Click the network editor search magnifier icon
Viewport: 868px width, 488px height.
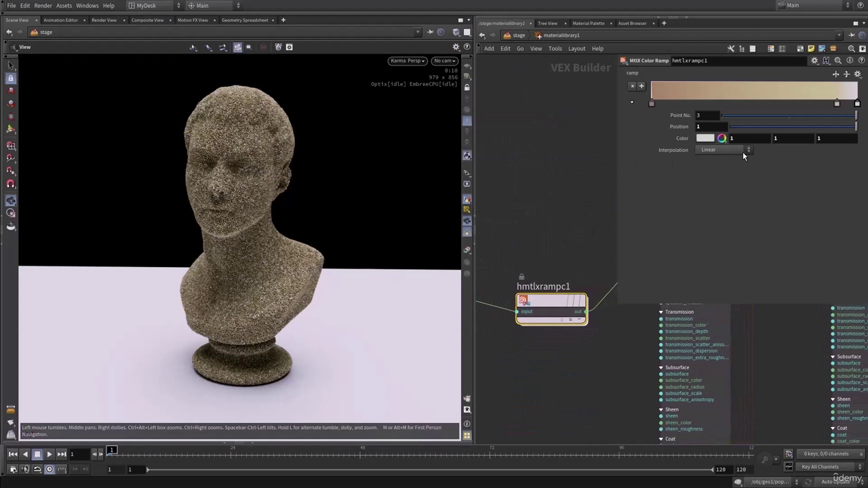click(x=852, y=49)
